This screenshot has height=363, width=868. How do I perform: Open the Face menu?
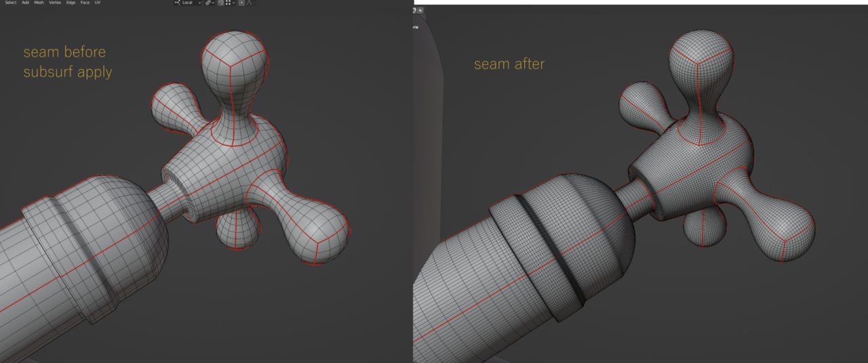pos(85,3)
